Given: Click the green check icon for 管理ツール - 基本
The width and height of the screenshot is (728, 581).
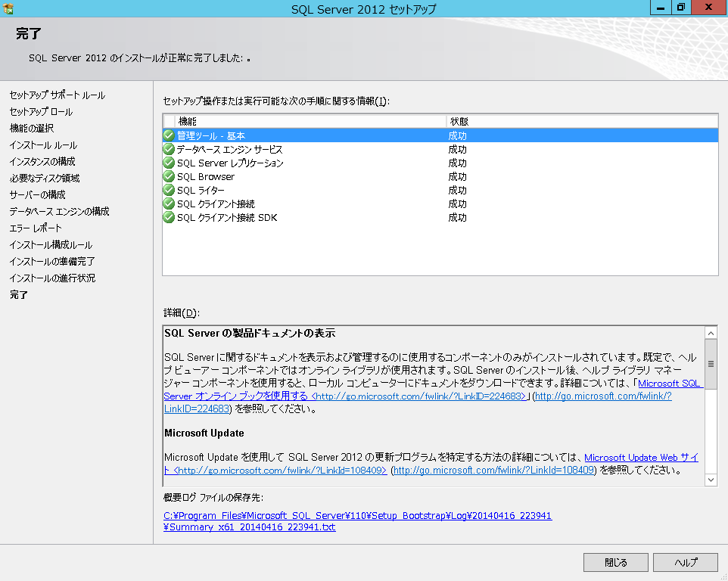Looking at the screenshot, I should [x=169, y=135].
